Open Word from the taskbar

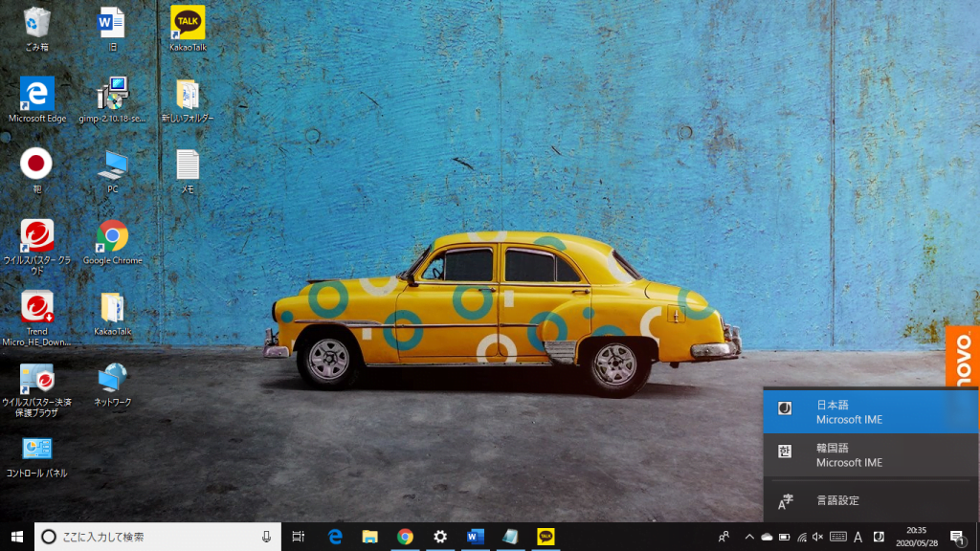coord(475,537)
